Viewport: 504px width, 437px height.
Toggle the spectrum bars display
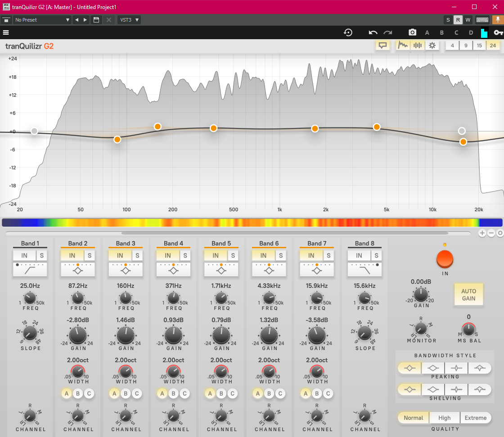pyautogui.click(x=418, y=46)
